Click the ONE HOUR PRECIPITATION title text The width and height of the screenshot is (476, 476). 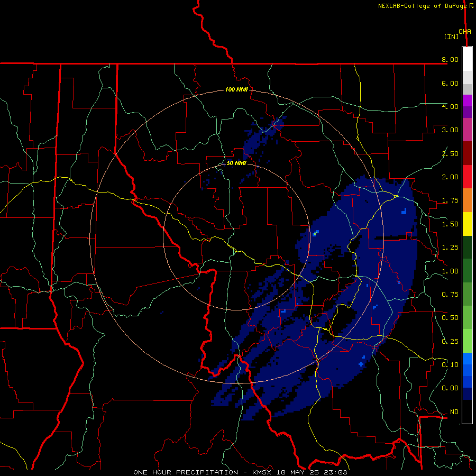pyautogui.click(x=186, y=472)
